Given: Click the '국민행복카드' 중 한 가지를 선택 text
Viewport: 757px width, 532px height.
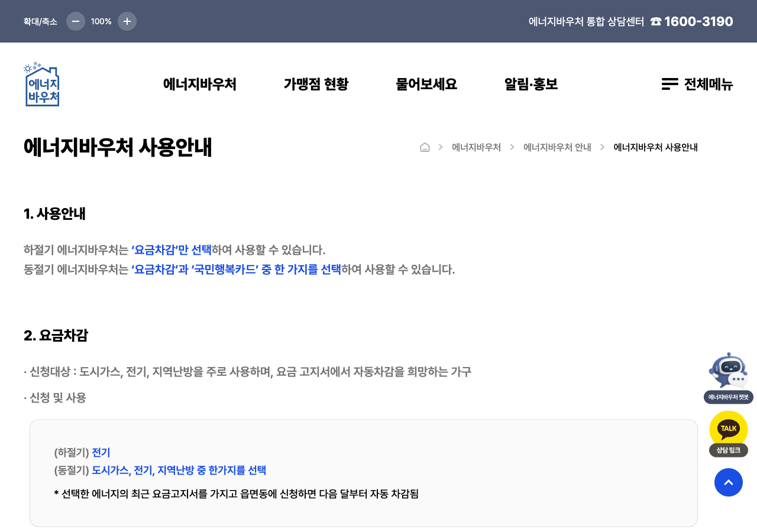Looking at the screenshot, I should click(x=266, y=270).
